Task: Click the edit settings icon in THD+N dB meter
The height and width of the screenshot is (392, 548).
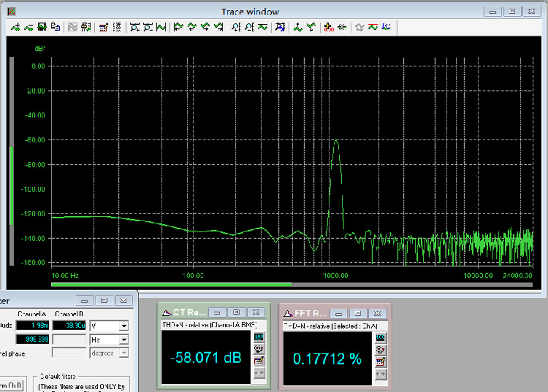Action: [x=259, y=361]
